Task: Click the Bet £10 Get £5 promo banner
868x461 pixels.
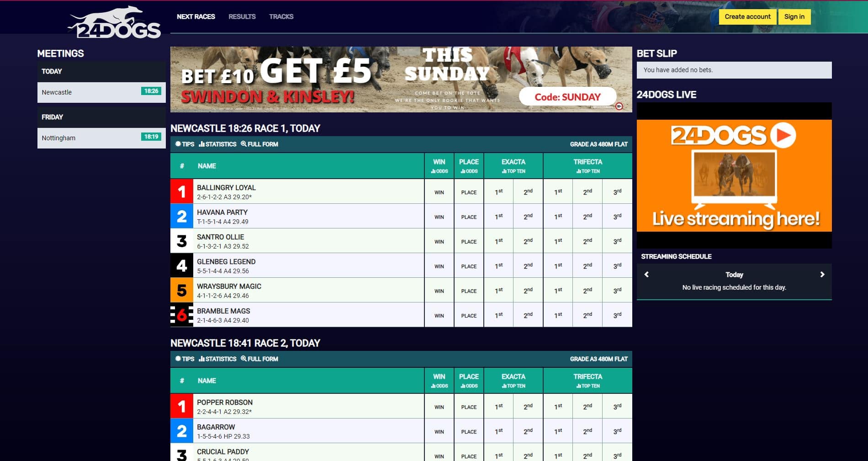Action: click(401, 79)
